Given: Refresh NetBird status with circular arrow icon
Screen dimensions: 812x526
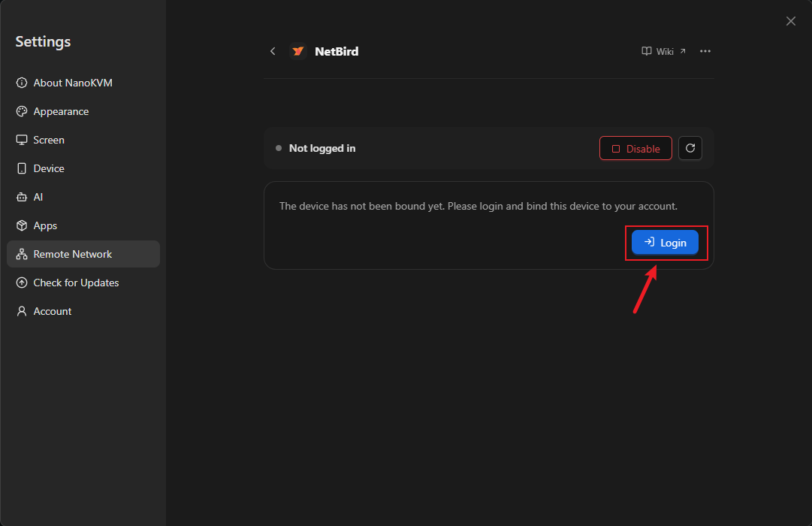Looking at the screenshot, I should (690, 148).
